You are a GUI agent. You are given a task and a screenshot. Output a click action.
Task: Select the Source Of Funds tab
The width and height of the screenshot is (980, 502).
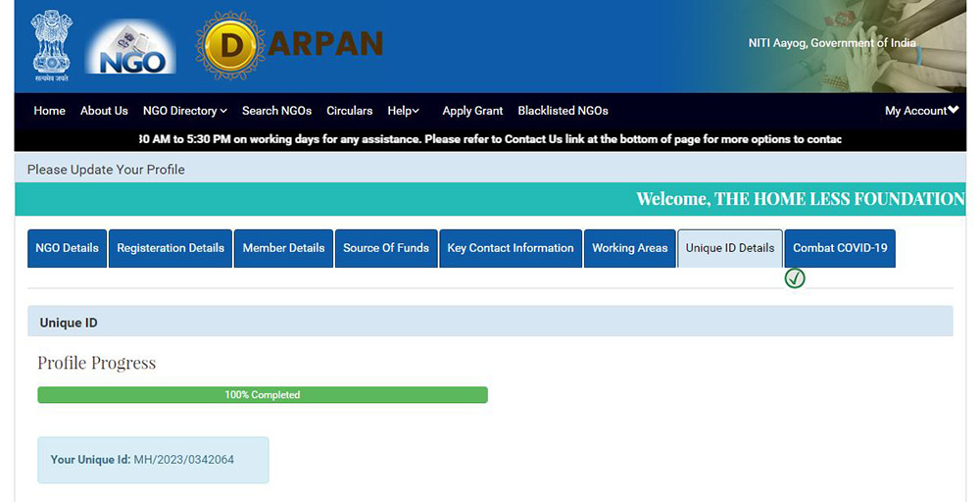386,248
